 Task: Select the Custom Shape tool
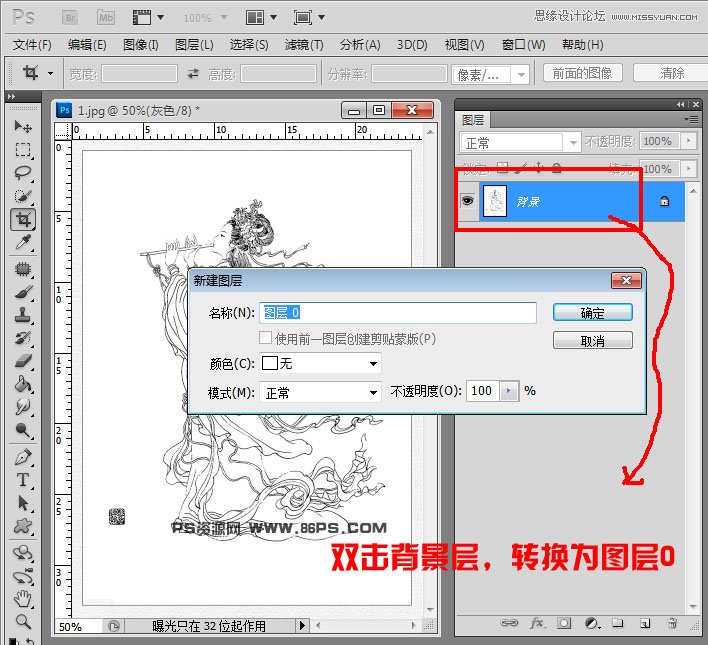tap(23, 526)
